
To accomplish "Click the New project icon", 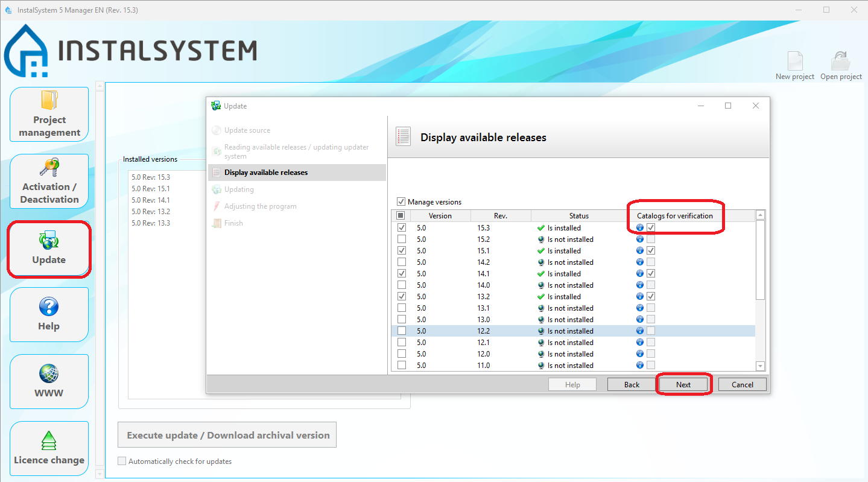I will click(794, 62).
